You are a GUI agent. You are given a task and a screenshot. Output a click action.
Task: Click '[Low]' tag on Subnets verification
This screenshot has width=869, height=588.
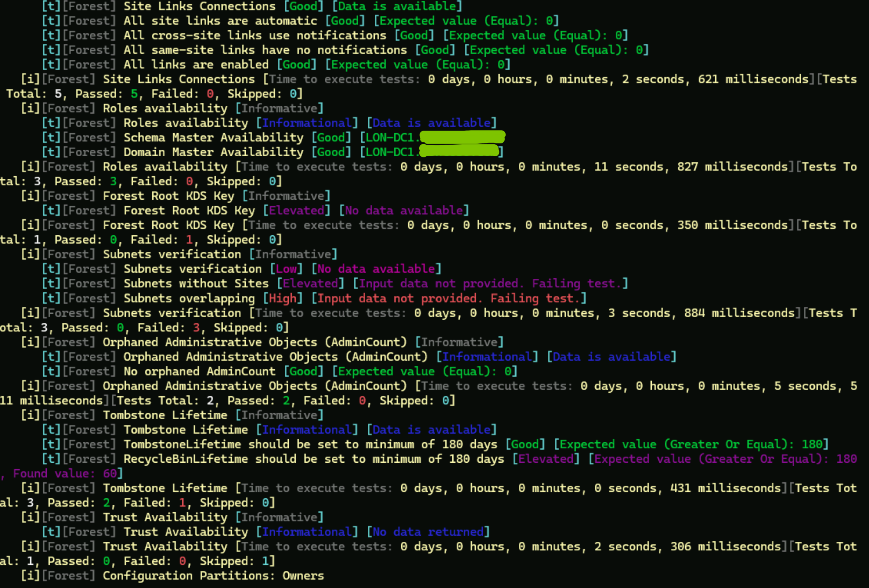286,269
